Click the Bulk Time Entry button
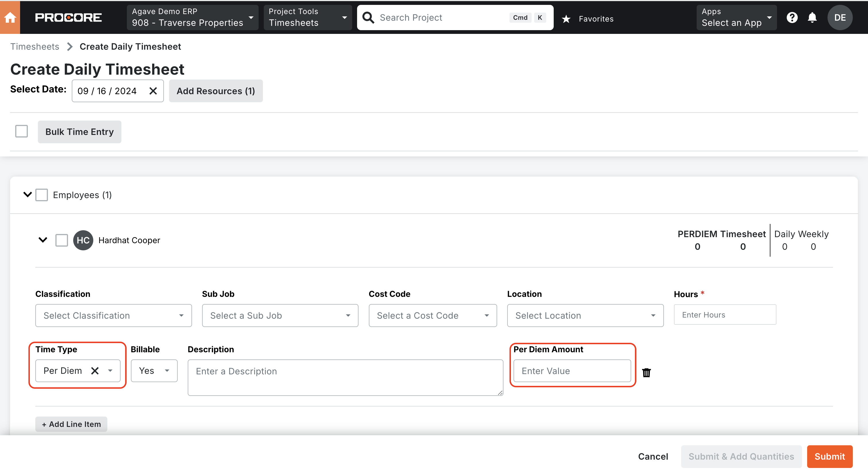Image resolution: width=868 pixels, height=476 pixels. click(79, 131)
